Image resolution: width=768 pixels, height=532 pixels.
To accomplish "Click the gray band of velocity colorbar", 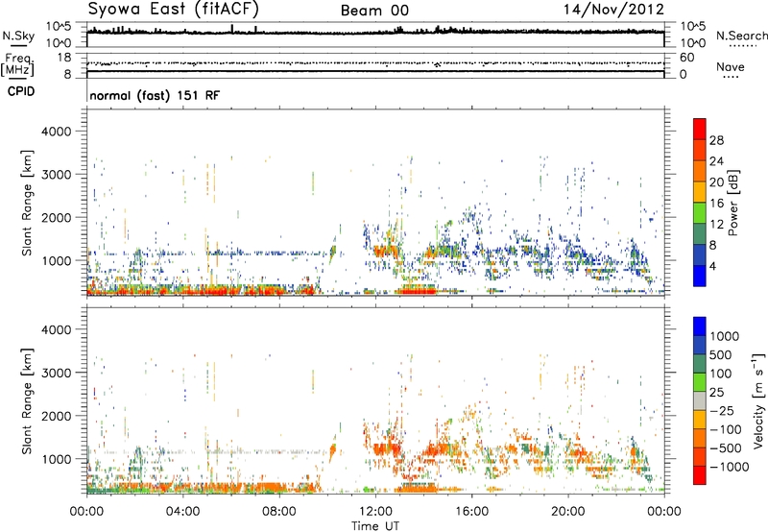I will point(700,400).
